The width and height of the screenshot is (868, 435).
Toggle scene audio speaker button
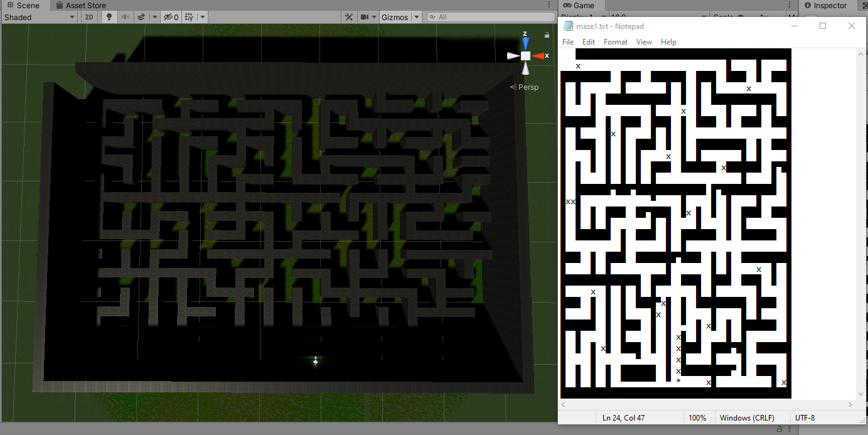tap(126, 18)
